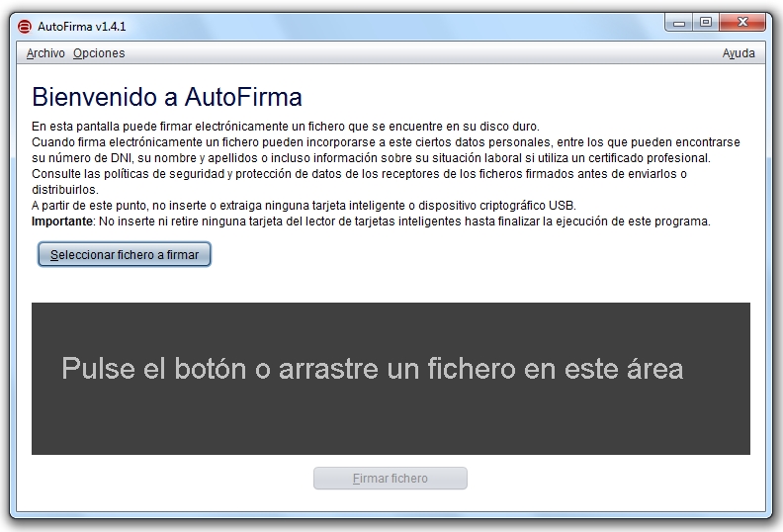Close the AutoFirma window
The width and height of the screenshot is (783, 532).
coord(743,22)
